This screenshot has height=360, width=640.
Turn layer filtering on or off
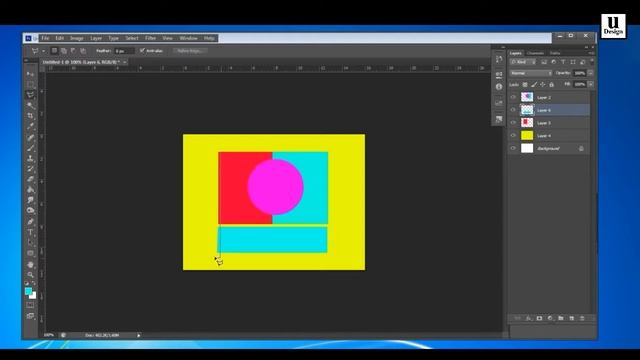point(592,62)
